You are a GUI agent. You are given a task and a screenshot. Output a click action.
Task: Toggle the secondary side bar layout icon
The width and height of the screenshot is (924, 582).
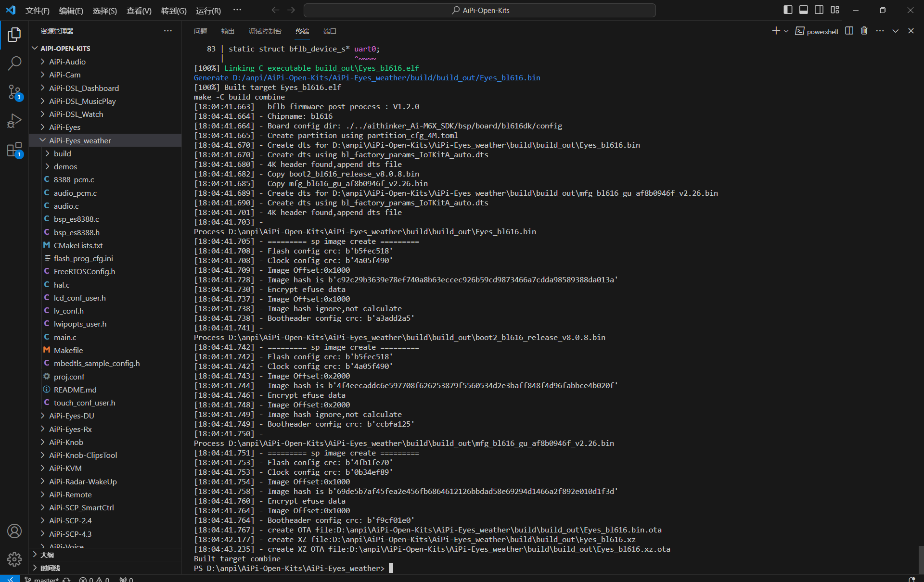click(x=819, y=10)
